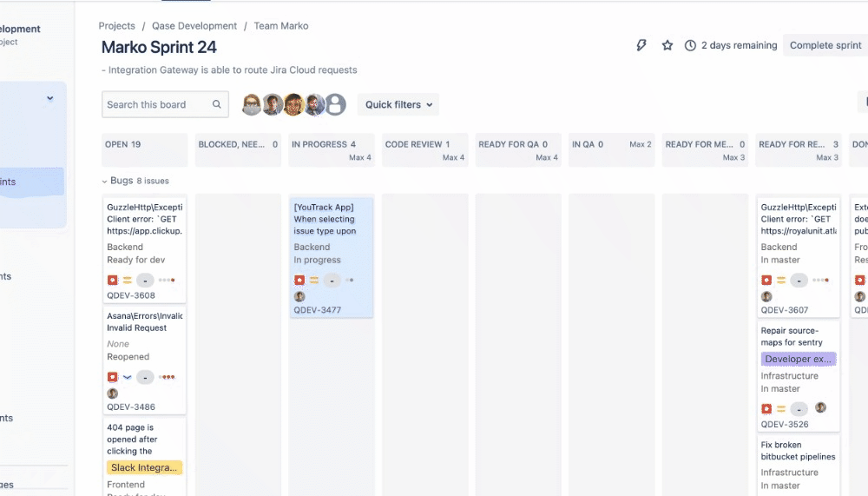The width and height of the screenshot is (868, 496).
Task: Click the '2 days remaining' text
Action: 739,45
